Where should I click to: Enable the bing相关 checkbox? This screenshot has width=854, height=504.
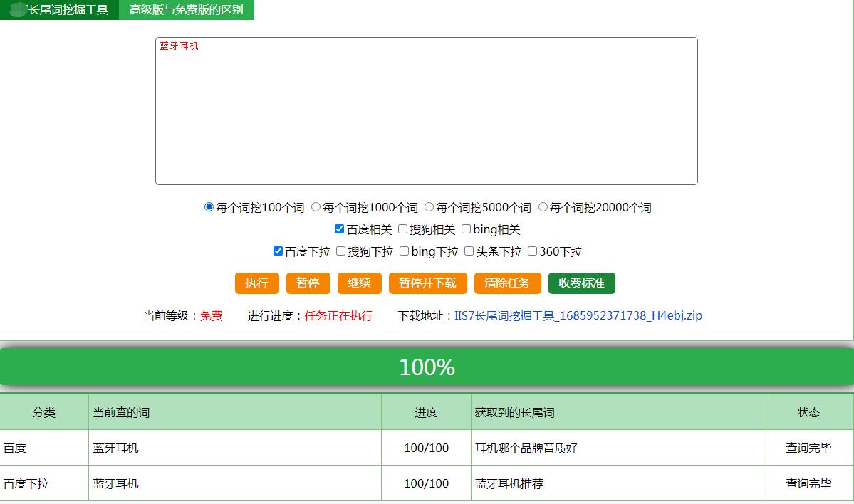[x=466, y=229]
